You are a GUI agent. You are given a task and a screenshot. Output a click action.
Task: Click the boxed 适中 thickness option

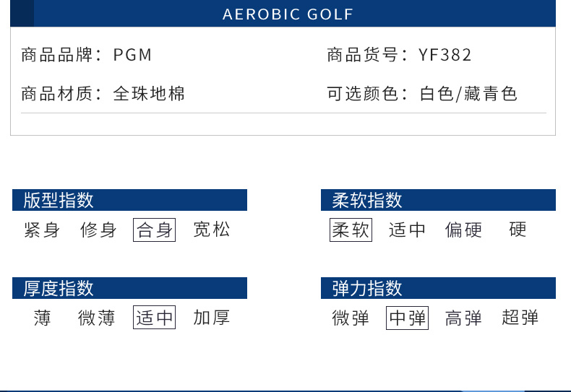pyautogui.click(x=155, y=318)
